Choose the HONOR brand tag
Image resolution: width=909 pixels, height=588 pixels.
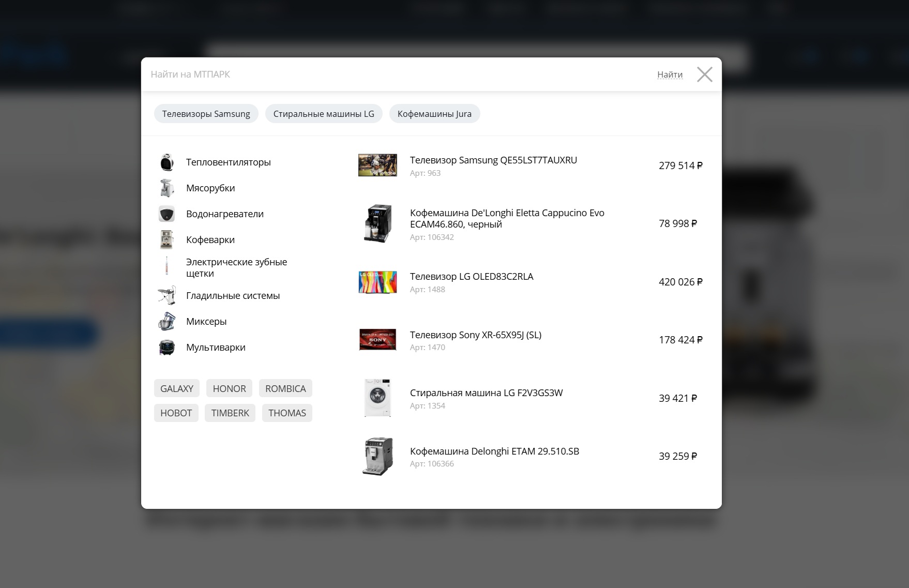click(229, 388)
